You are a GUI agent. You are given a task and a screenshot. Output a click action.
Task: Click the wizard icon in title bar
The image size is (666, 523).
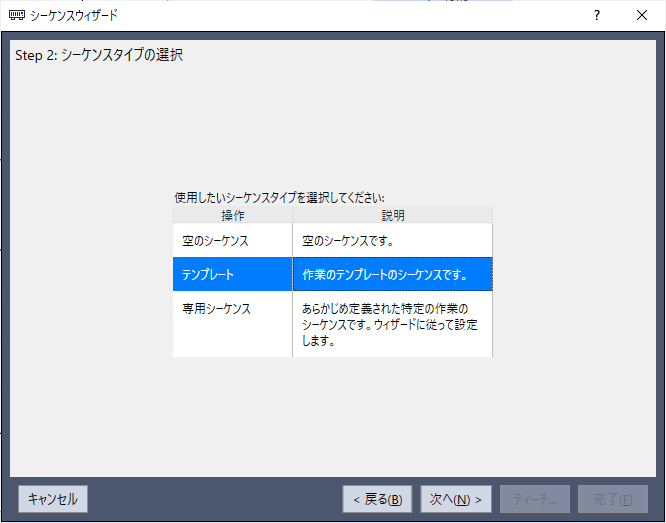pyautogui.click(x=17, y=16)
